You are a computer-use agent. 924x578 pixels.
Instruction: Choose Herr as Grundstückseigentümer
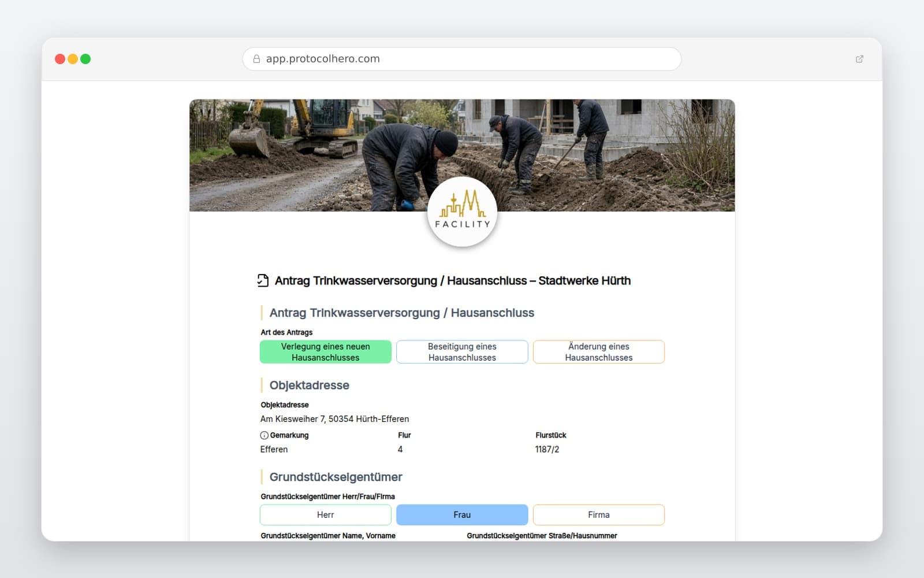click(x=326, y=515)
